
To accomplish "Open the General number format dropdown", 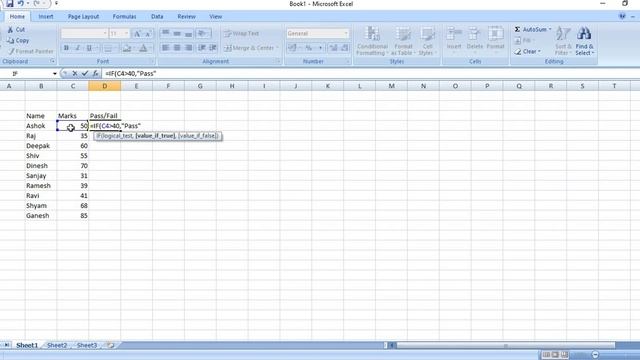I will click(346, 33).
